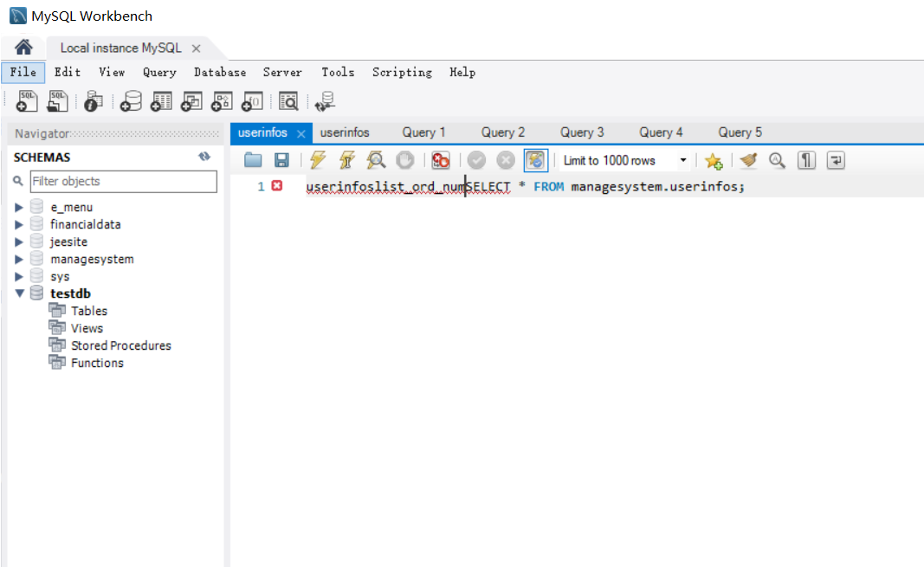This screenshot has width=924, height=567.
Task: Open a script file in query editor
Action: [x=253, y=160]
